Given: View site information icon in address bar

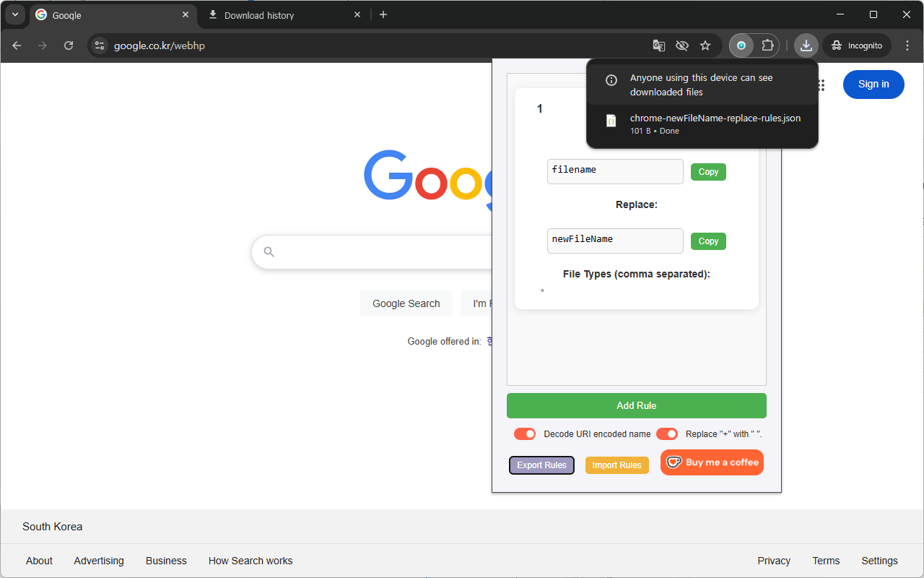Looking at the screenshot, I should click(x=100, y=46).
